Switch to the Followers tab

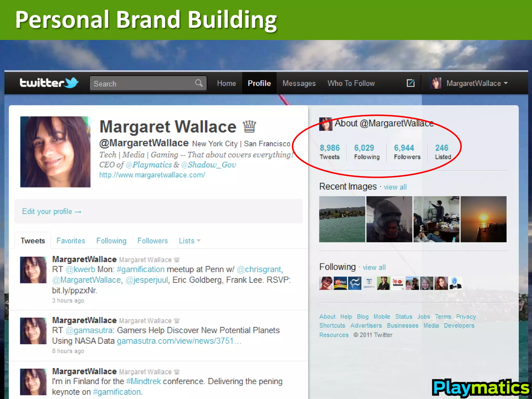click(152, 241)
